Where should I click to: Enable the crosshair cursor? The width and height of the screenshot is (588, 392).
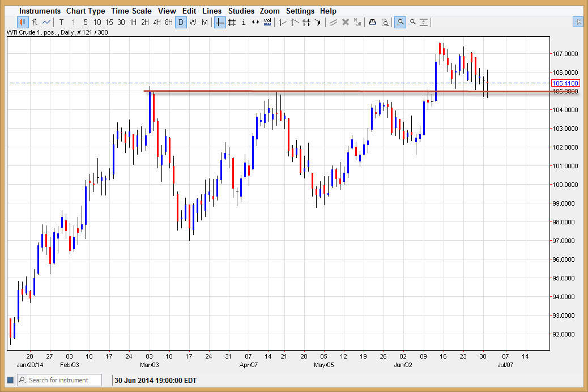point(219,22)
